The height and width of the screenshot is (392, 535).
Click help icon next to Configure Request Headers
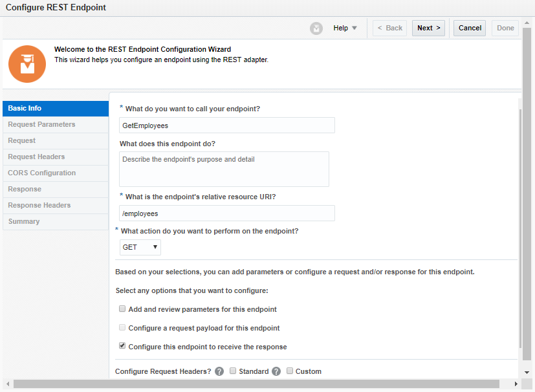pos(219,371)
